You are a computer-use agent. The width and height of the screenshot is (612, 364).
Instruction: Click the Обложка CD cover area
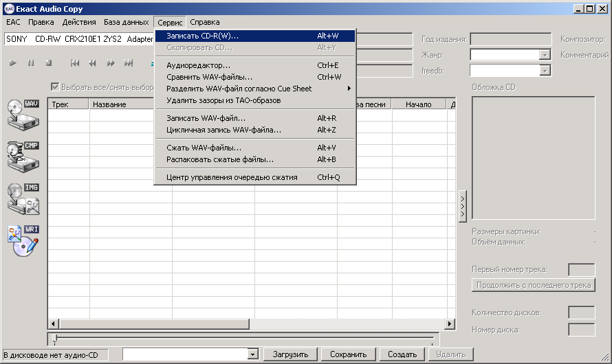tap(534, 158)
